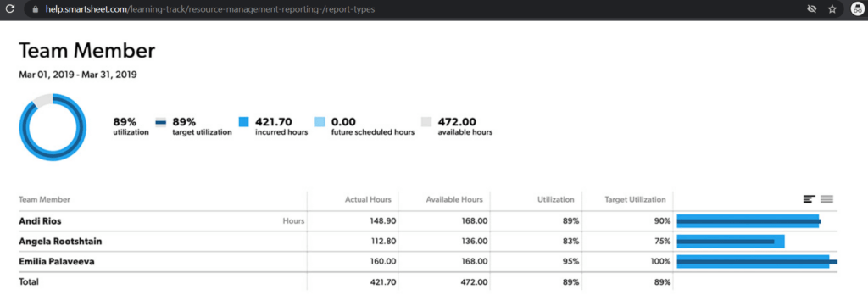Open the incognito profile icon
The width and height of the screenshot is (868, 306).
tap(858, 8)
